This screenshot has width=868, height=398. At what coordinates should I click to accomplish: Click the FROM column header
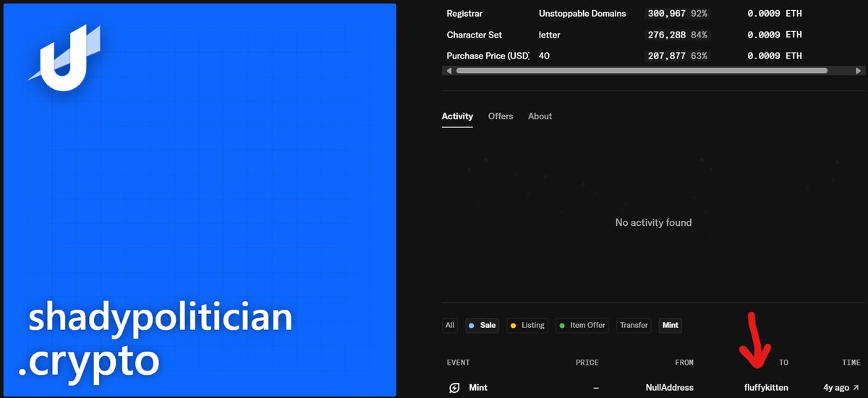tap(684, 363)
